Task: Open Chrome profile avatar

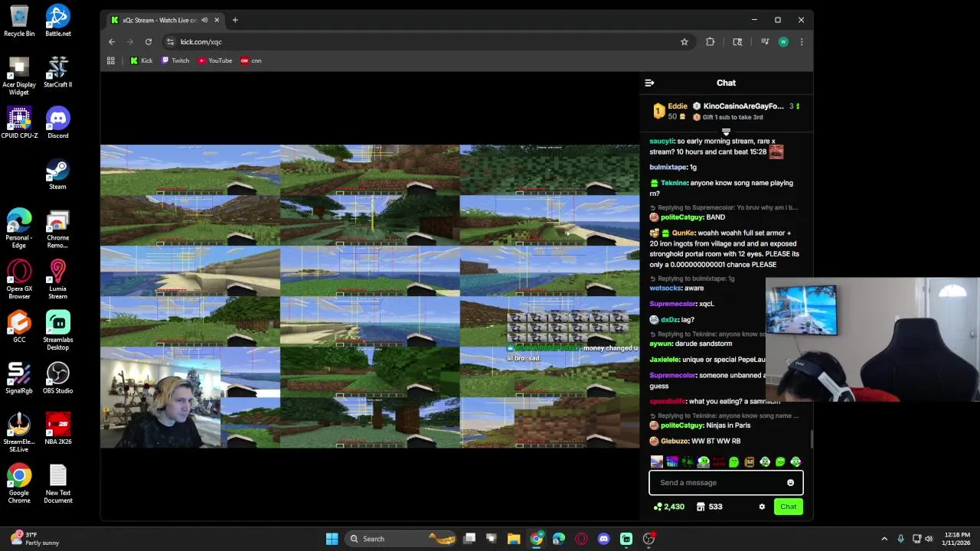Action: pos(783,42)
